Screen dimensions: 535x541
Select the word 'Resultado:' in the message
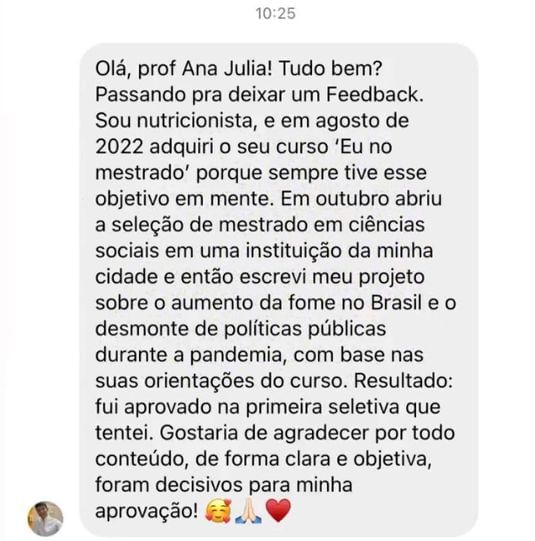[404, 381]
